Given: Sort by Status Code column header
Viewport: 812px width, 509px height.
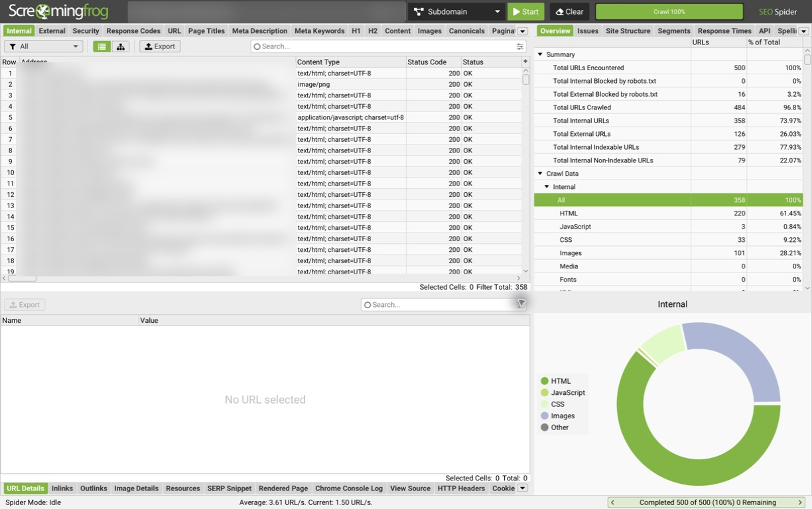Looking at the screenshot, I should click(x=434, y=62).
